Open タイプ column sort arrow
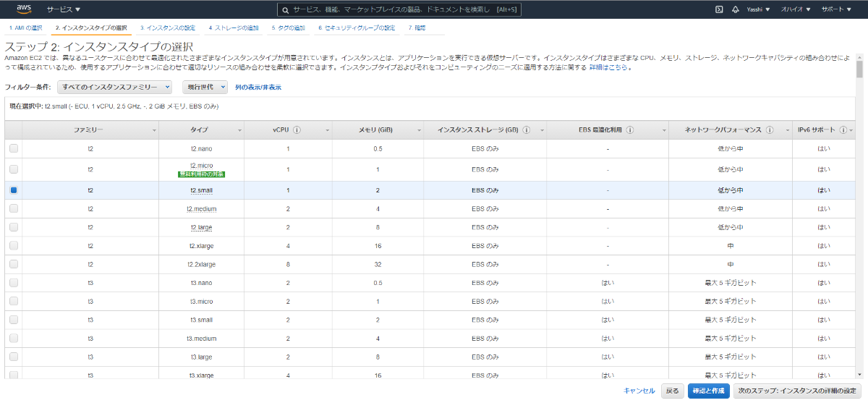The image size is (868, 408). pos(239,131)
